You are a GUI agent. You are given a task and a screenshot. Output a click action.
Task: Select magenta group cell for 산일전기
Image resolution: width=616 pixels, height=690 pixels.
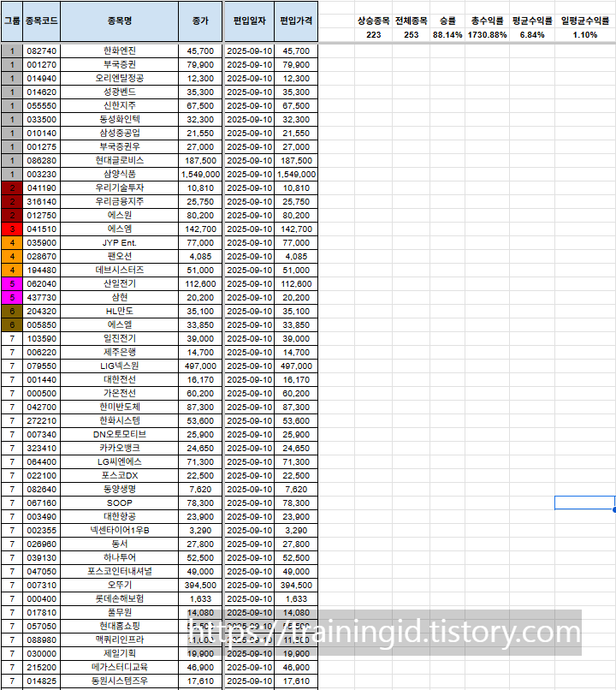coord(12,284)
